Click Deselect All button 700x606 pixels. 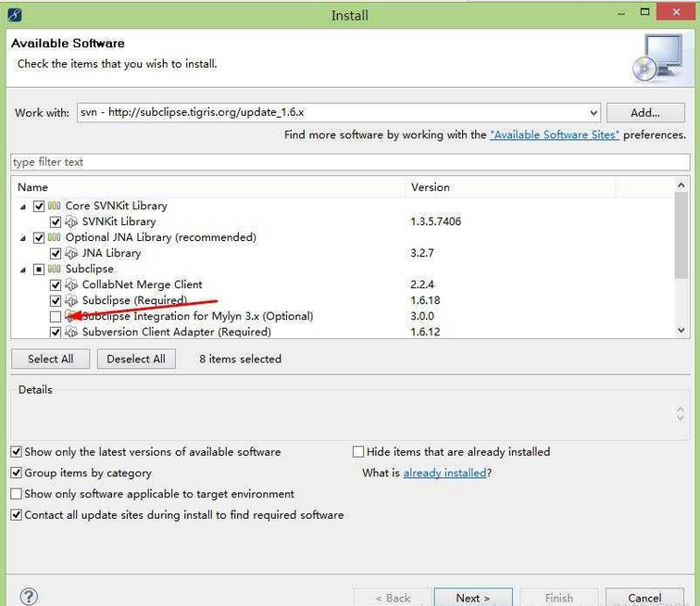pyautogui.click(x=136, y=359)
